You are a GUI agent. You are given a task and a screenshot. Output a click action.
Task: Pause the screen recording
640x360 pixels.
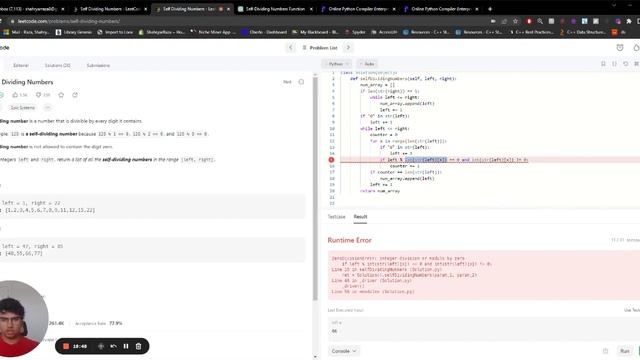point(126,346)
